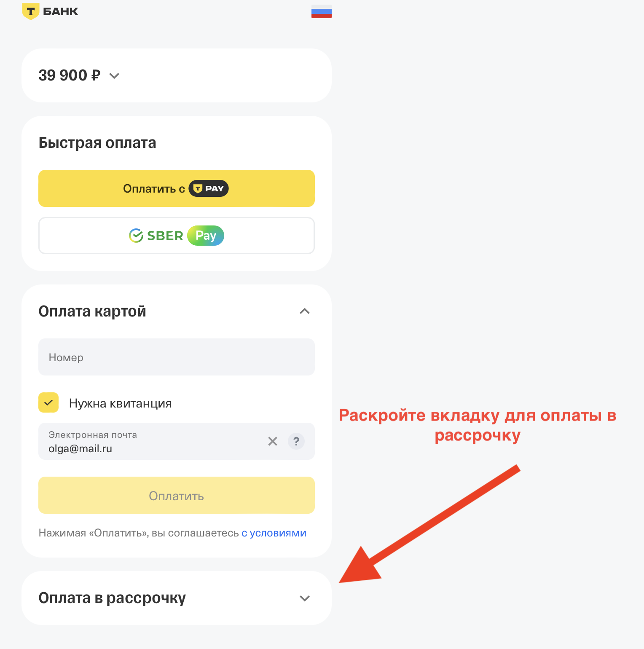The image size is (644, 649).
Task: Collapse the Оплата картой section chevron
Action: (x=305, y=311)
